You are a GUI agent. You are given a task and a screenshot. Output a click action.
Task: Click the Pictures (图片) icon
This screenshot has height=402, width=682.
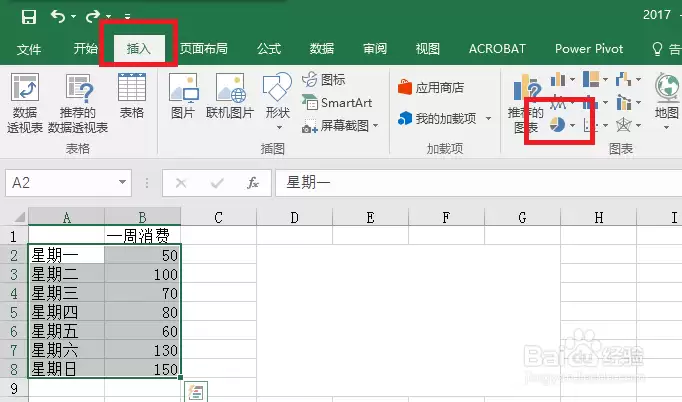point(182,99)
